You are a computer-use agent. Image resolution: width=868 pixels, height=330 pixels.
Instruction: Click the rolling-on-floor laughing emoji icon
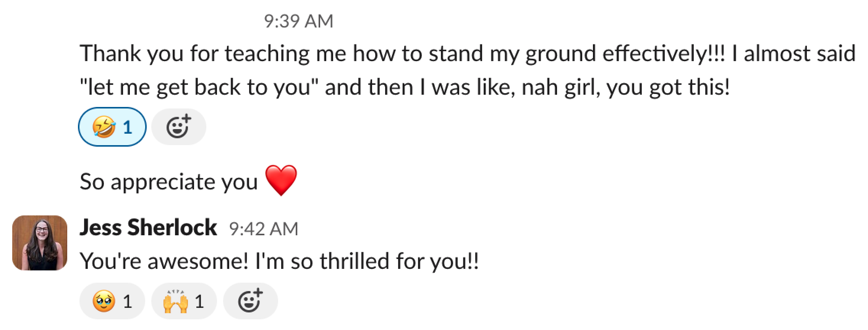point(104,127)
